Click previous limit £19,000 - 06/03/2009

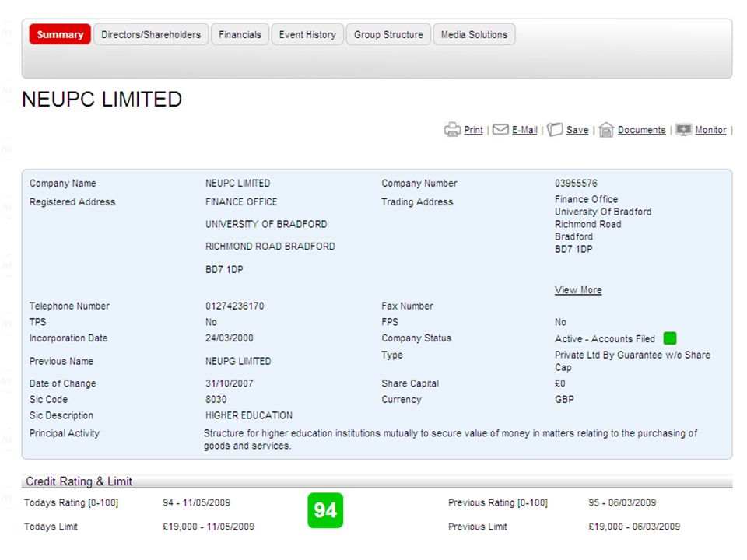[x=634, y=527]
